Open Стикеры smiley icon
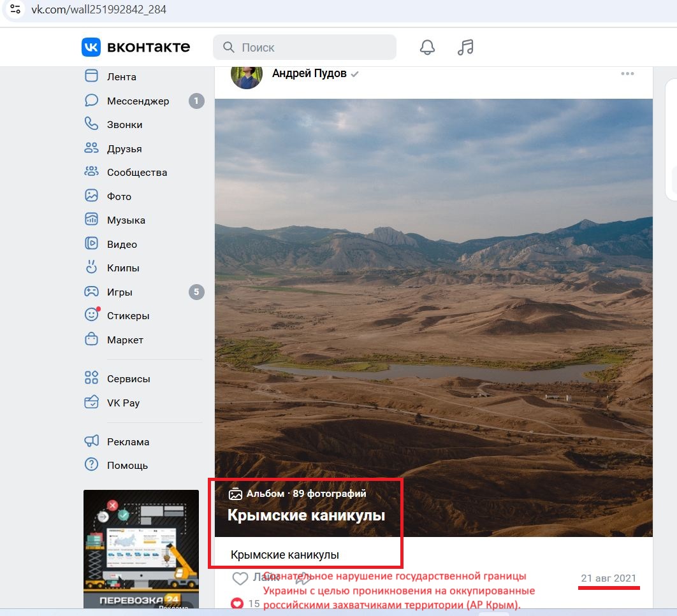 click(92, 315)
